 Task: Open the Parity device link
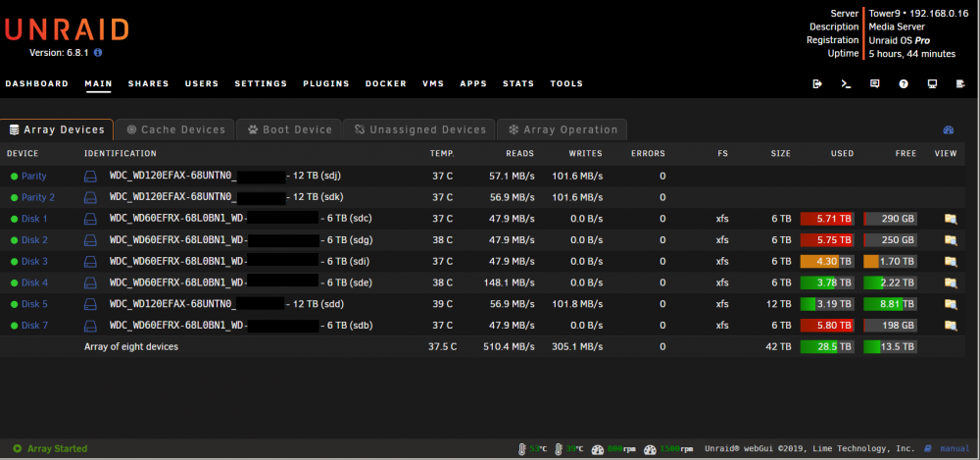(x=33, y=177)
